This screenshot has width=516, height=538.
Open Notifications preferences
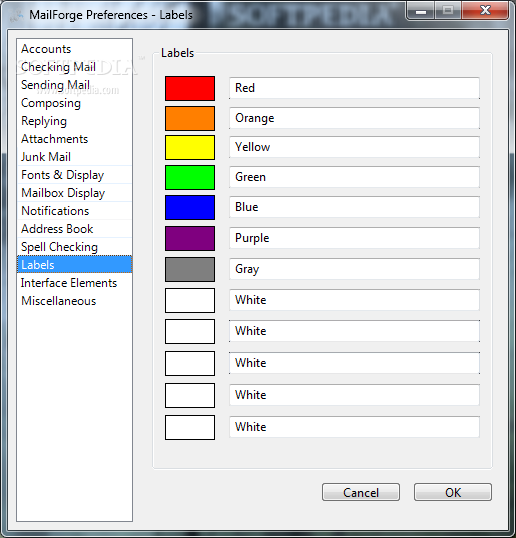pos(74,211)
